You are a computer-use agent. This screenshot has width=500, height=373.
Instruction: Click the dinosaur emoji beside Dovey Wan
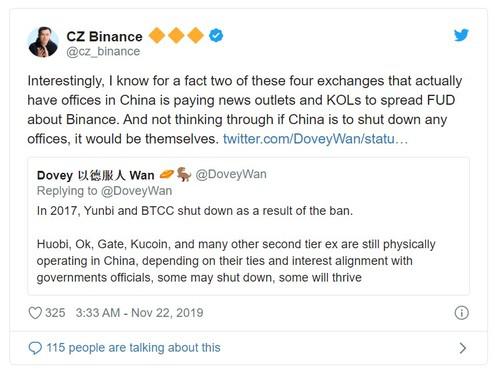[184, 174]
